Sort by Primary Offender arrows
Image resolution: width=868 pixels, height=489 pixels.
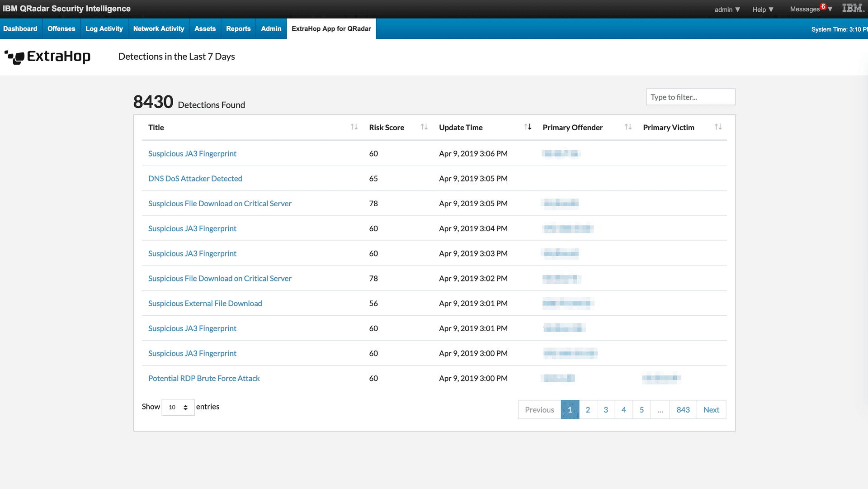[x=628, y=127]
